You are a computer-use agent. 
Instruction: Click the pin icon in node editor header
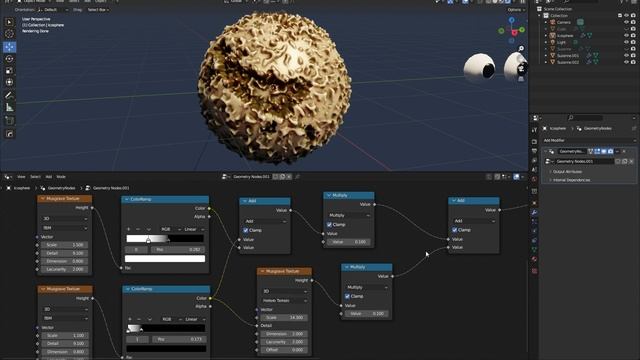[297, 177]
